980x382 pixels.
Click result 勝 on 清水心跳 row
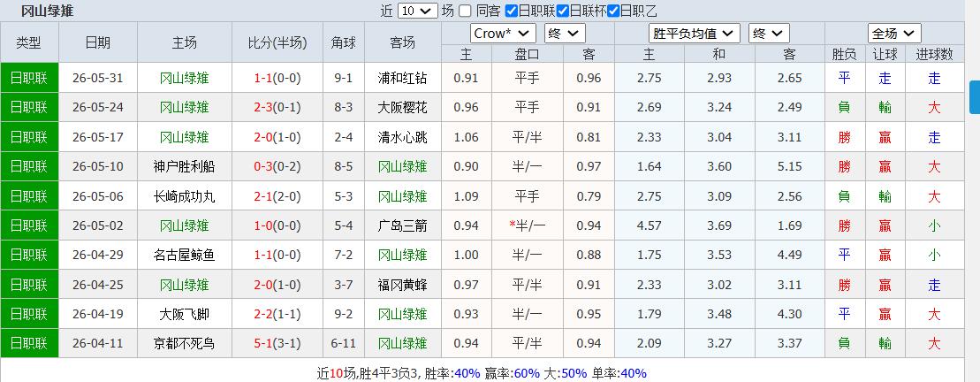845,137
